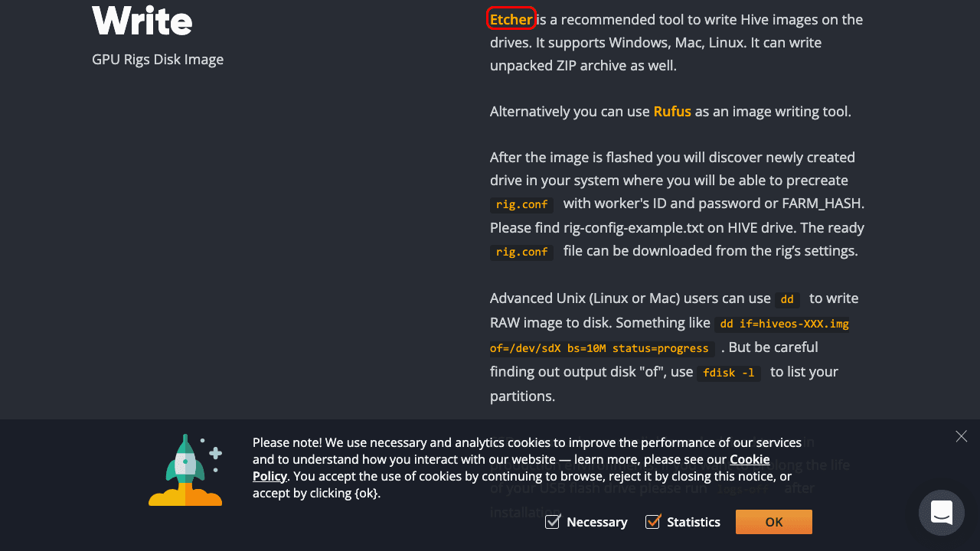Click the "Necessary" label text

pos(596,522)
